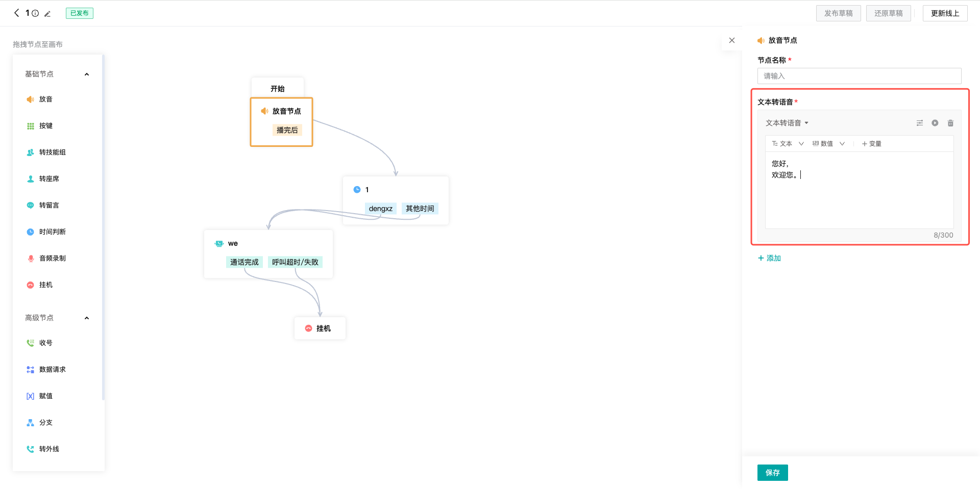Viewport: 980px width, 489px height.
Task: Click the 节点名称 input field
Action: pos(859,76)
